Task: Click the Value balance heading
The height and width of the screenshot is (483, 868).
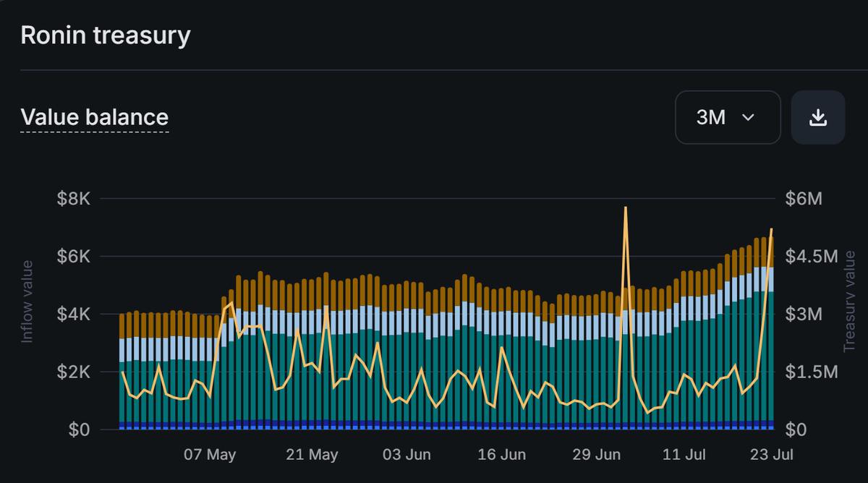Action: coord(95,117)
